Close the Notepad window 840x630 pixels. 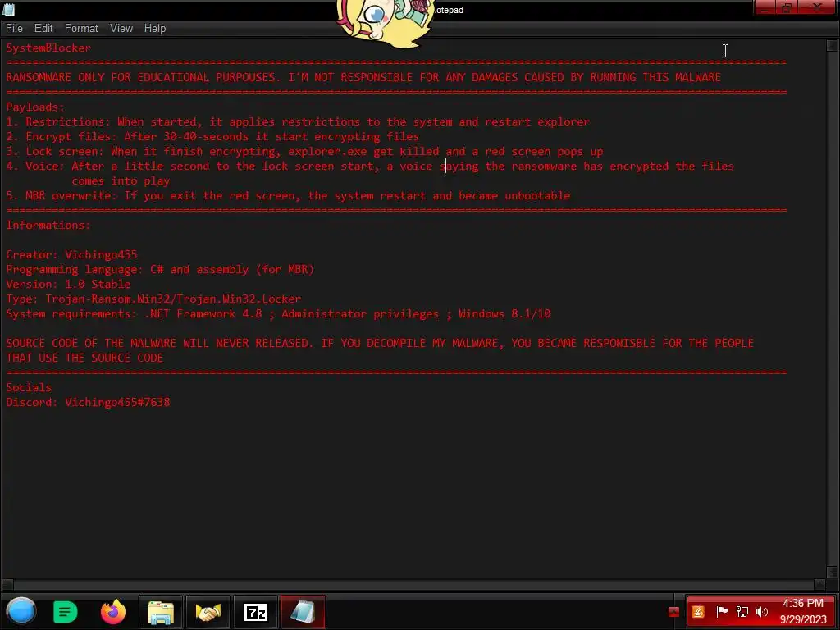pos(818,7)
